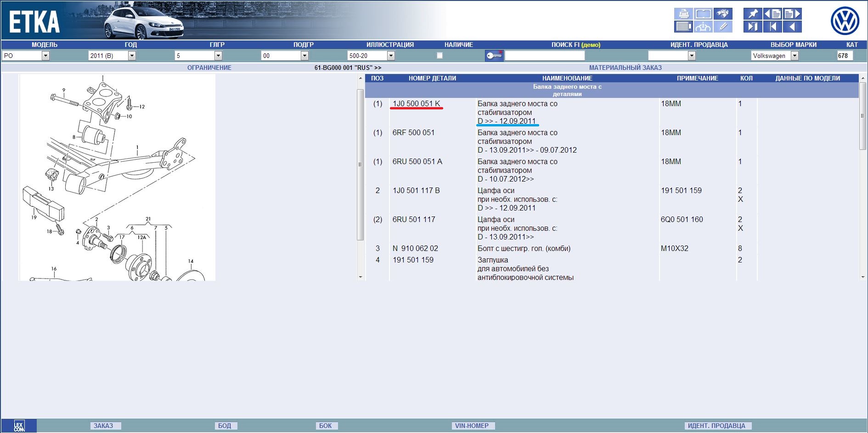Image resolution: width=868 pixels, height=433 pixels.
Task: Click the key icon beside search field
Action: point(494,56)
